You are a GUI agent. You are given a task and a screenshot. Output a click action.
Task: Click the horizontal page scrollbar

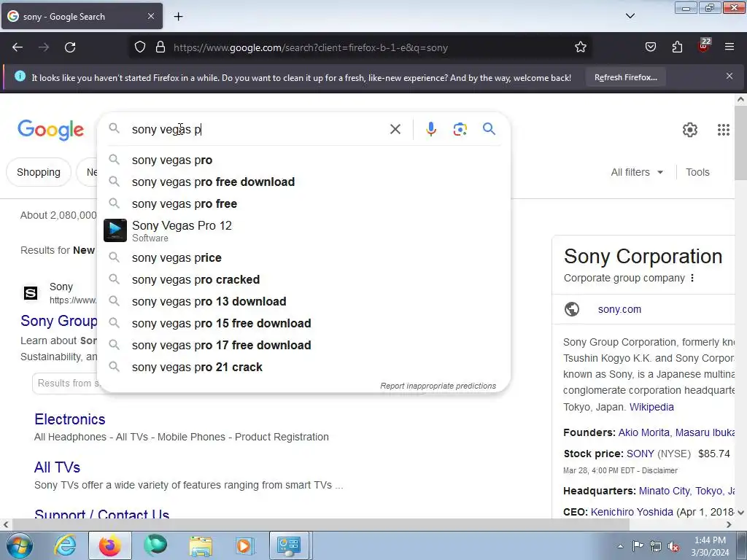pos(320,524)
